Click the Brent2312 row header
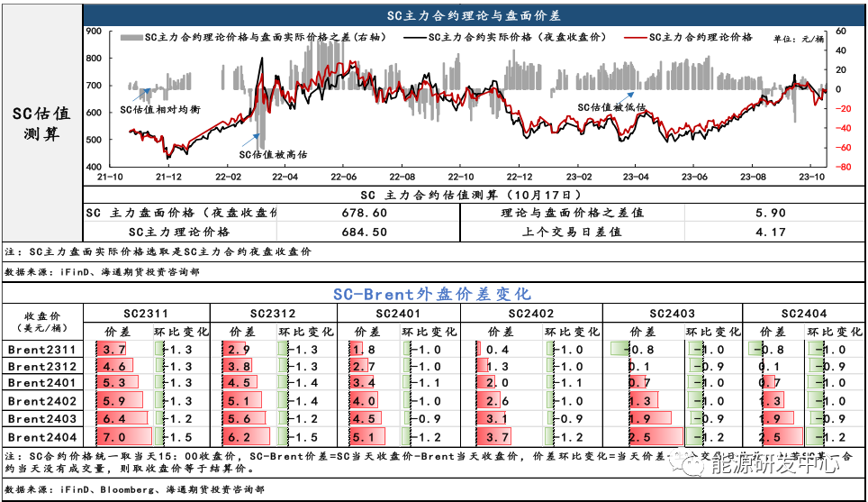The image size is (868, 502). tap(42, 366)
